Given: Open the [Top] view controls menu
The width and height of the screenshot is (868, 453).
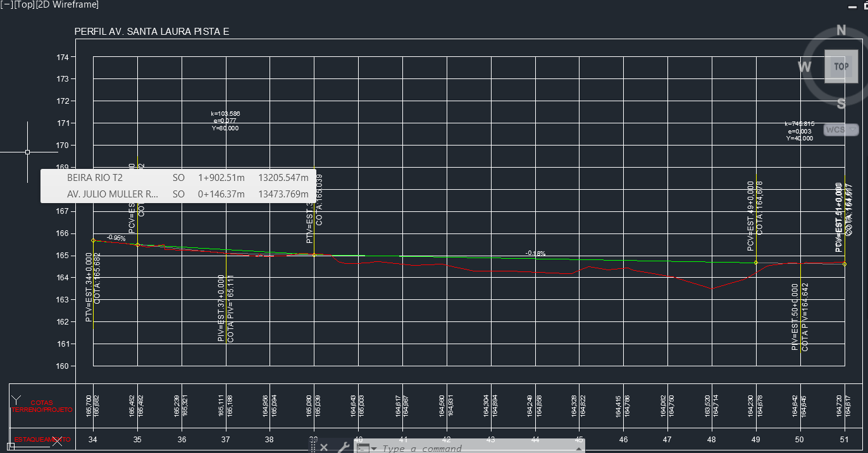Looking at the screenshot, I should (x=25, y=4).
